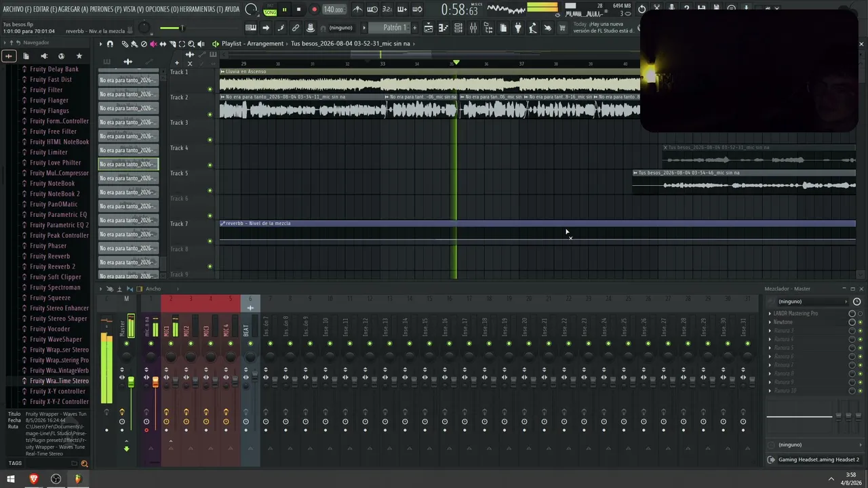Click the link-to-controller chain icon
This screenshot has width=868, height=488.
pos(296,28)
